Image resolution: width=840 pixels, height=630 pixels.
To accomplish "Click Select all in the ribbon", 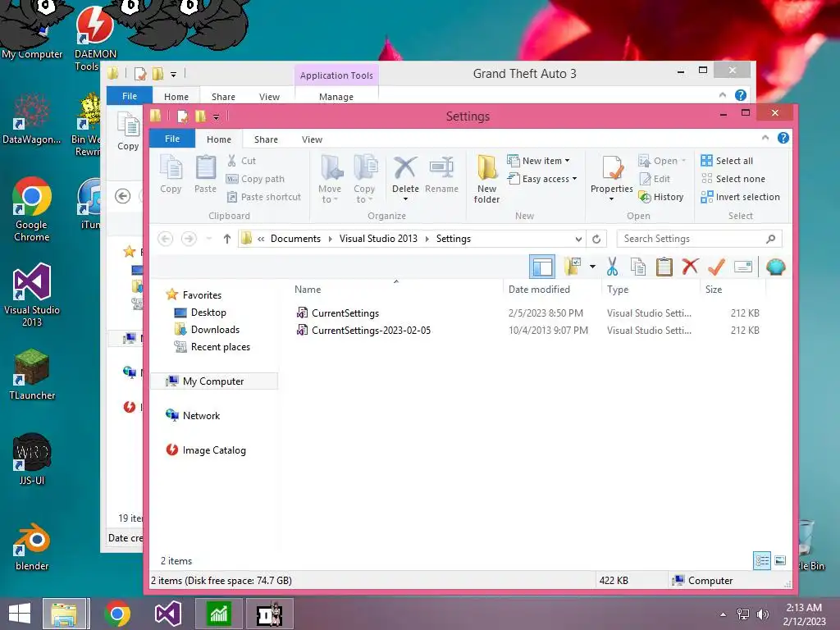I will [727, 161].
